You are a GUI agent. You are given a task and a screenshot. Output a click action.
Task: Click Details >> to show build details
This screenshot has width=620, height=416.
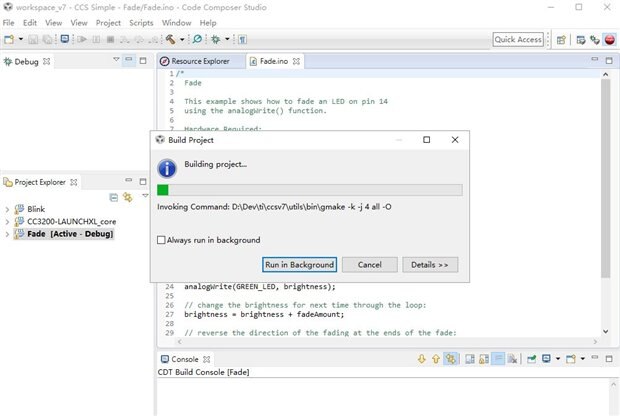[x=430, y=265]
